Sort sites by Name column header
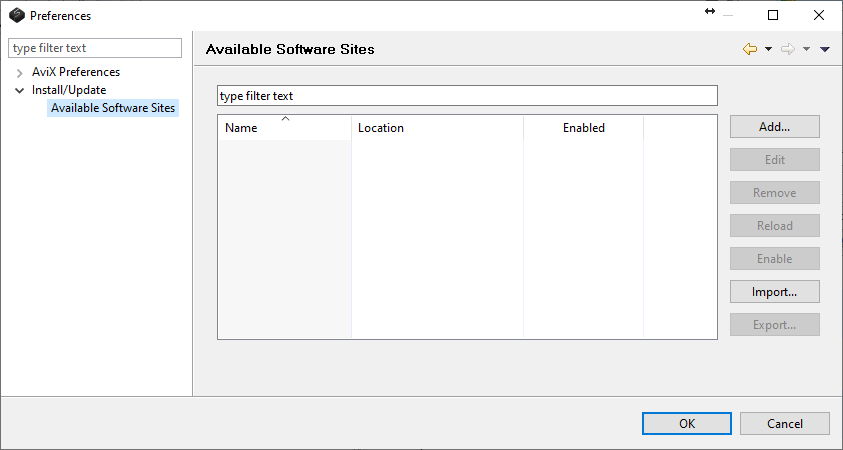This screenshot has width=843, height=450. coord(284,128)
